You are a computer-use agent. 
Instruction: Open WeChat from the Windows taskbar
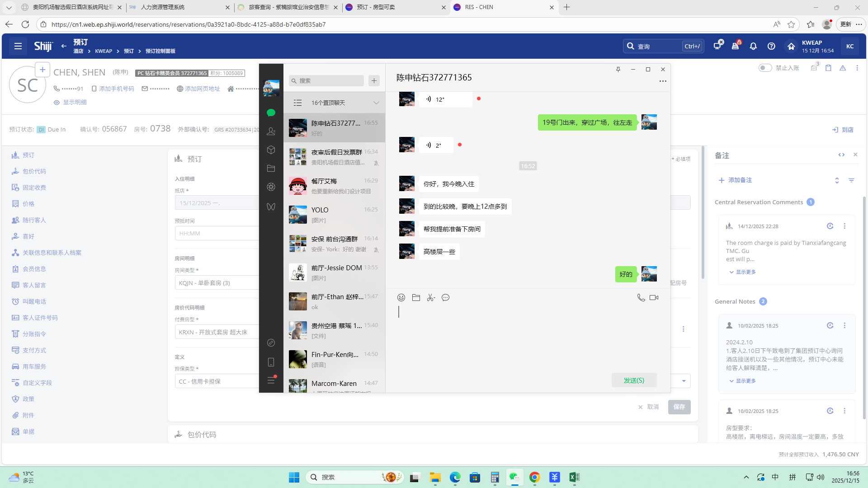(x=514, y=477)
